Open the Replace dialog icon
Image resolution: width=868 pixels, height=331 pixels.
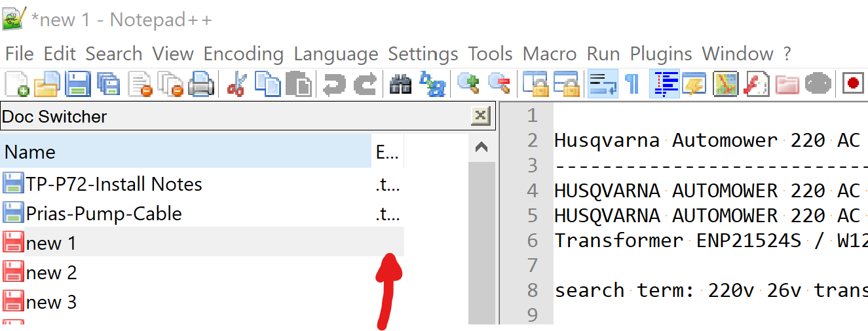(x=432, y=84)
